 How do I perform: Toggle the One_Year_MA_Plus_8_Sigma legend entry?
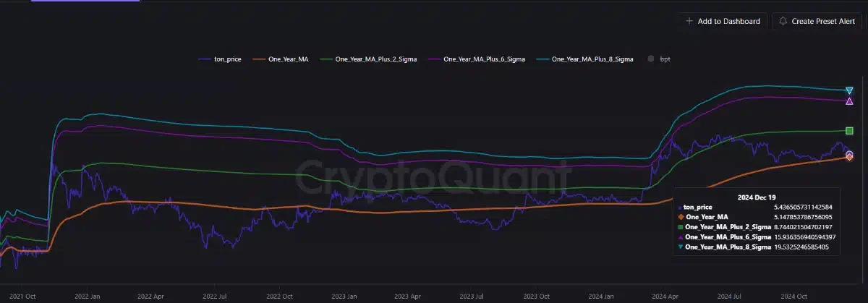pyautogui.click(x=592, y=59)
